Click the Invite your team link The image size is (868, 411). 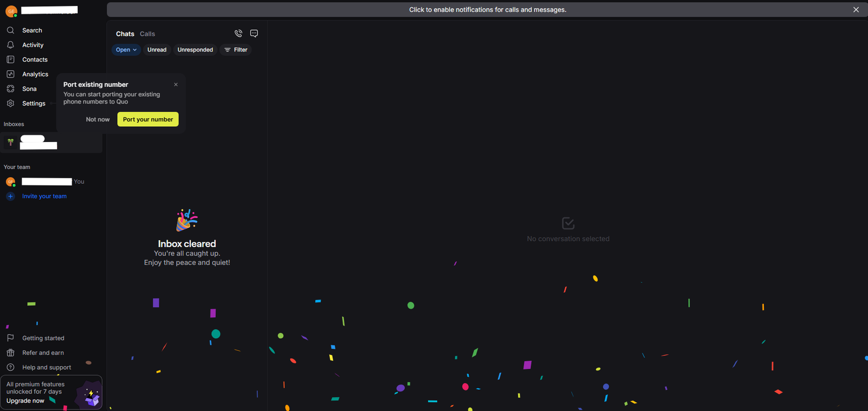[44, 196]
